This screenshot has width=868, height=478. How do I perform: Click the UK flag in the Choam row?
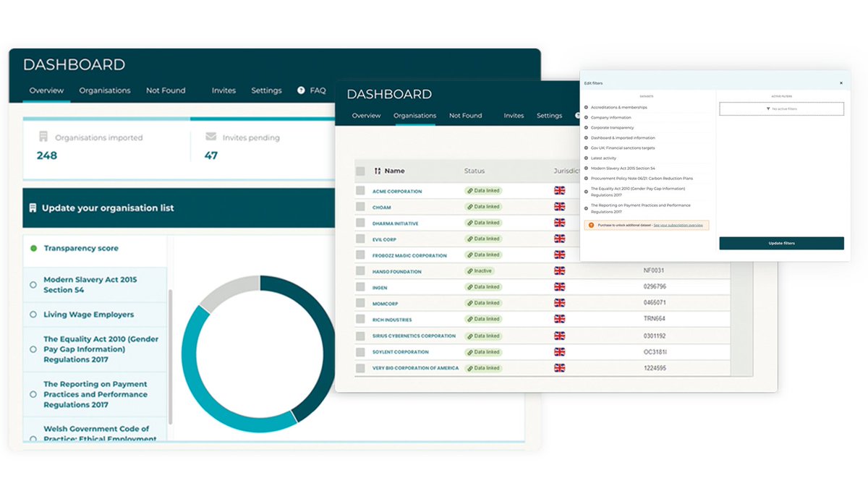coord(559,207)
